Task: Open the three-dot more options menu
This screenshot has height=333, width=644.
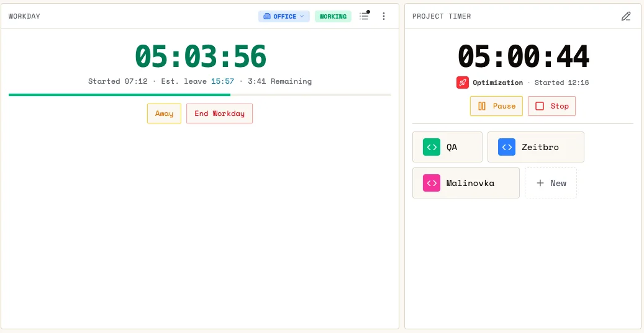Action: click(x=384, y=16)
